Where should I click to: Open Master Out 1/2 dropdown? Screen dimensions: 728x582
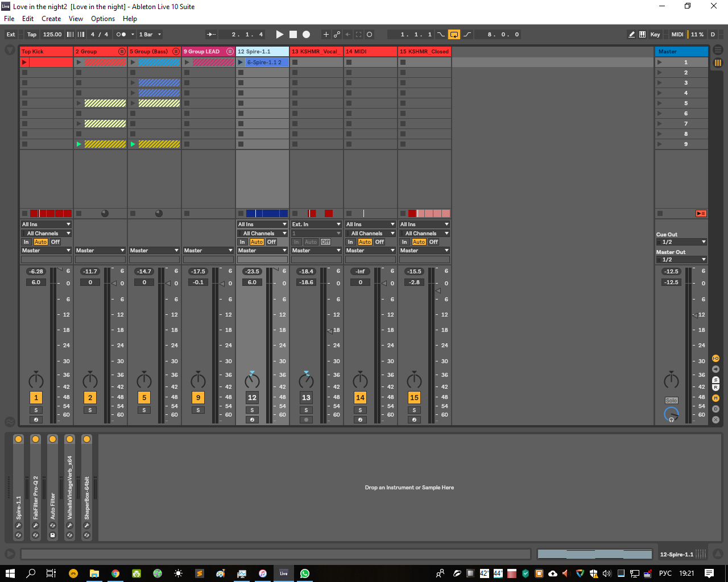(x=681, y=260)
